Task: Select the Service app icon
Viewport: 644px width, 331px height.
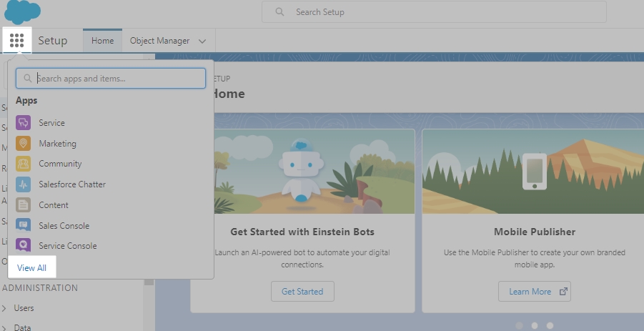Action: pos(24,123)
